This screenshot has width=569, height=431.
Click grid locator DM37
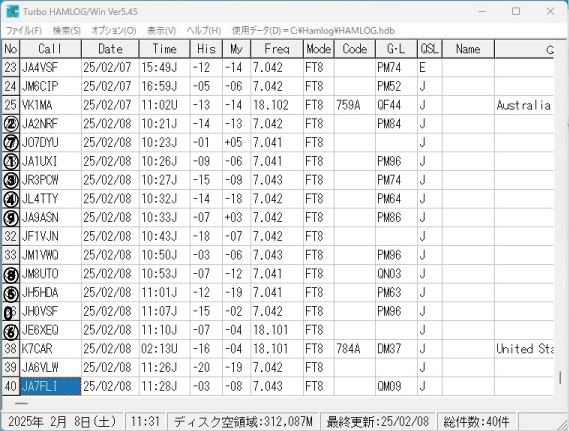389,349
